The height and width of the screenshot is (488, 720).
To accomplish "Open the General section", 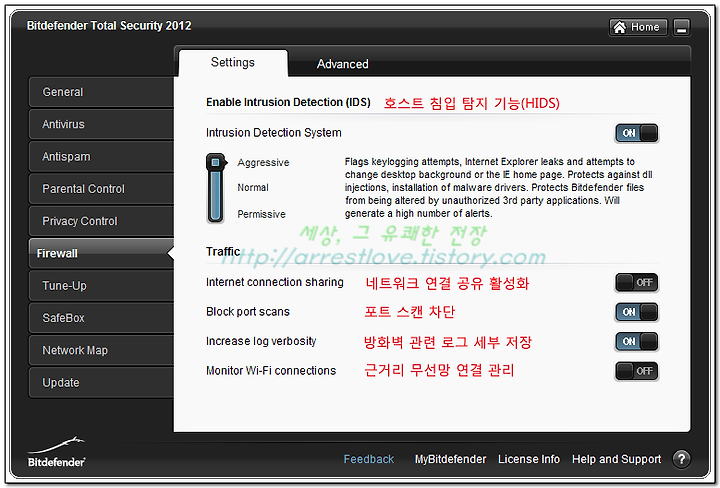I will click(x=101, y=92).
